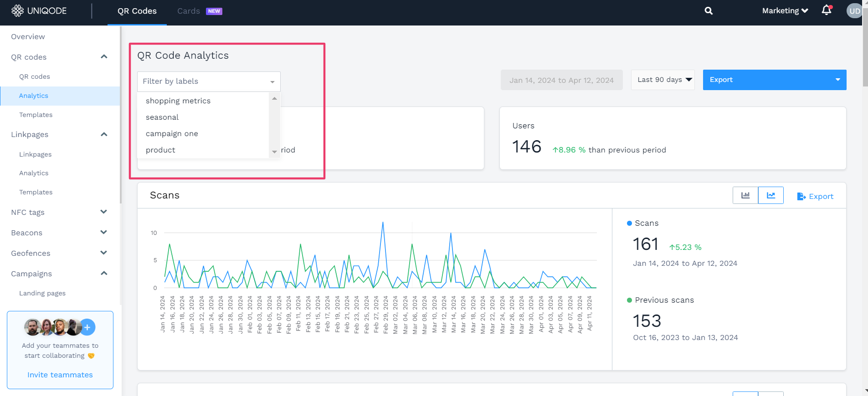Open Analytics under Linkpages
This screenshot has width=868, height=396.
pyautogui.click(x=34, y=173)
